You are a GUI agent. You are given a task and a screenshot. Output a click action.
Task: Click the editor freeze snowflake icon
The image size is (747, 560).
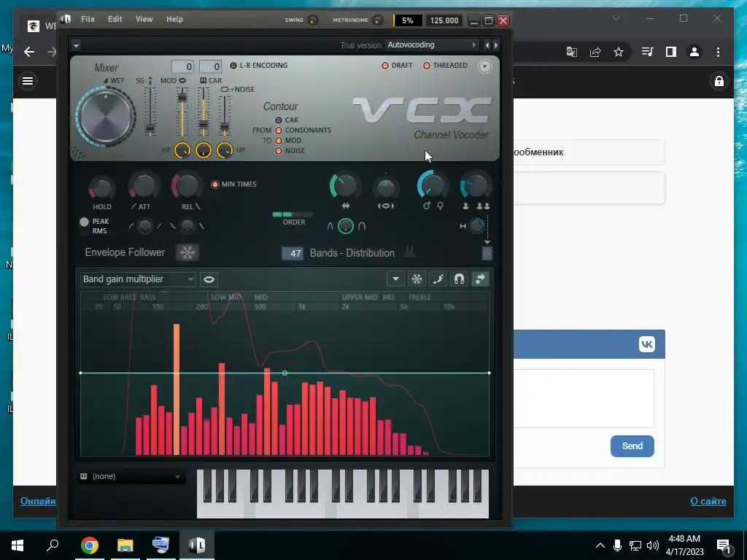(417, 279)
